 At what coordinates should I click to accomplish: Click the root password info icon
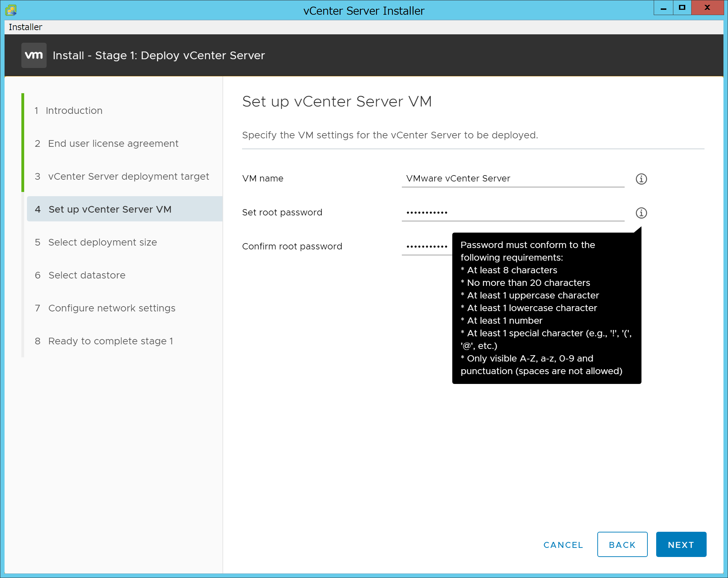(641, 213)
